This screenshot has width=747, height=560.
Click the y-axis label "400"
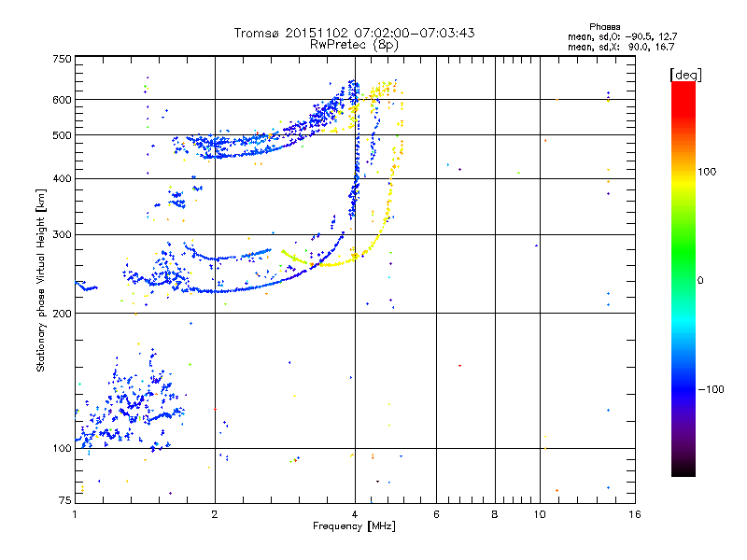62,178
